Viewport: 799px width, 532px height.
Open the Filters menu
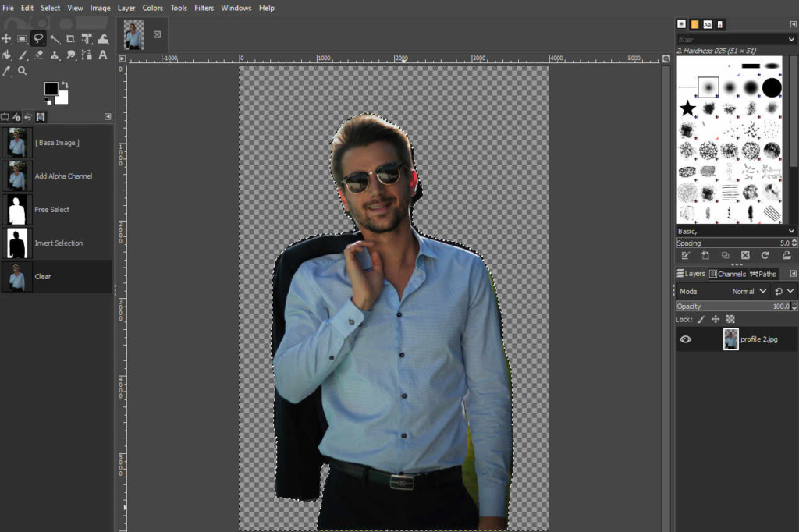click(204, 8)
